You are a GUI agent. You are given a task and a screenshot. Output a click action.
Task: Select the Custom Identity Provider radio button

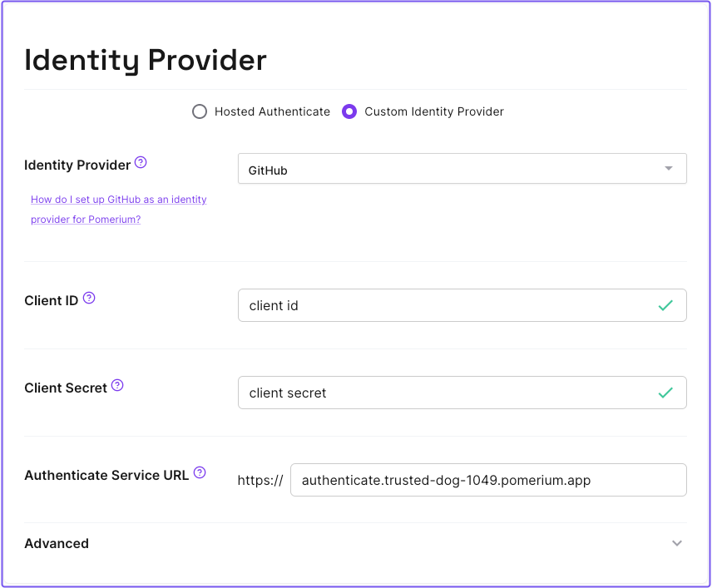point(349,111)
